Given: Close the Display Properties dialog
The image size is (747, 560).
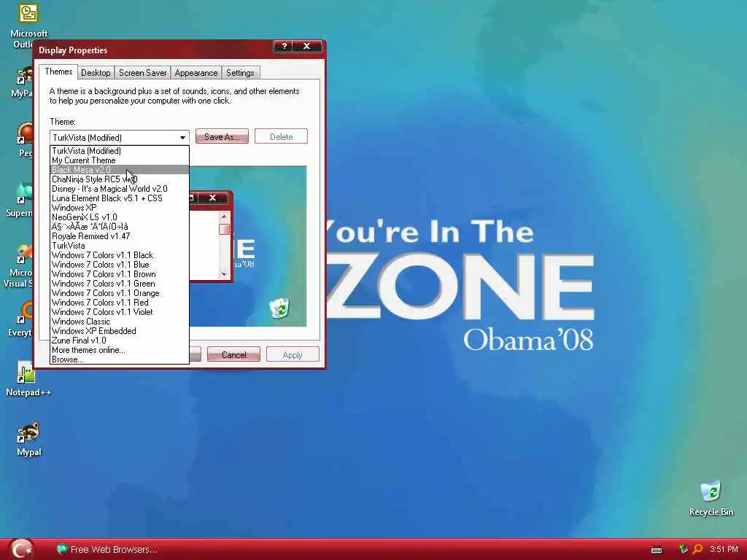Looking at the screenshot, I should click(307, 46).
